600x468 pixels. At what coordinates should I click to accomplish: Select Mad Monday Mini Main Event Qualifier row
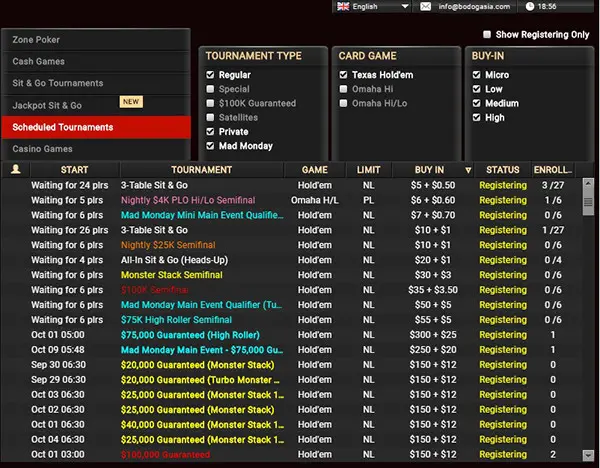292,215
